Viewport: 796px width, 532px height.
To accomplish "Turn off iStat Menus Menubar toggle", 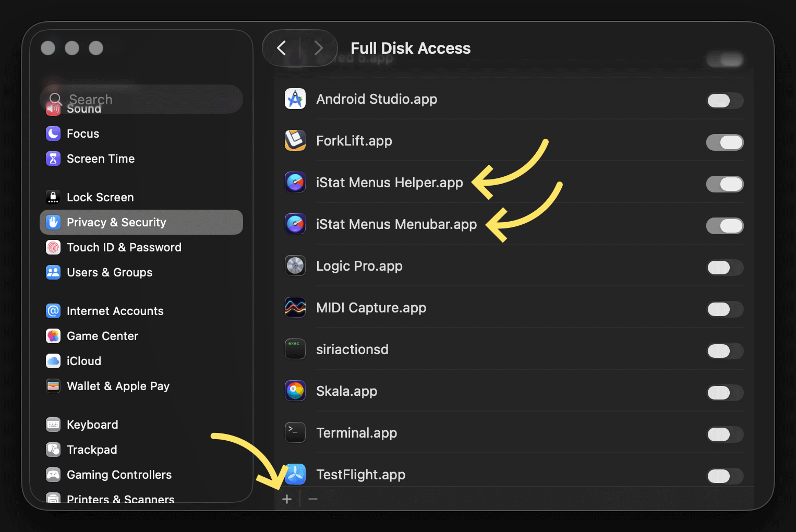I will click(x=725, y=226).
